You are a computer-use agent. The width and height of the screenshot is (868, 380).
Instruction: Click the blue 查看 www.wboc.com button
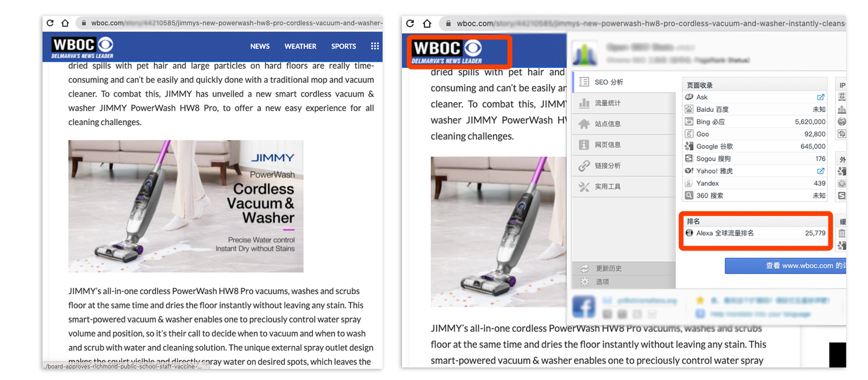[785, 266]
